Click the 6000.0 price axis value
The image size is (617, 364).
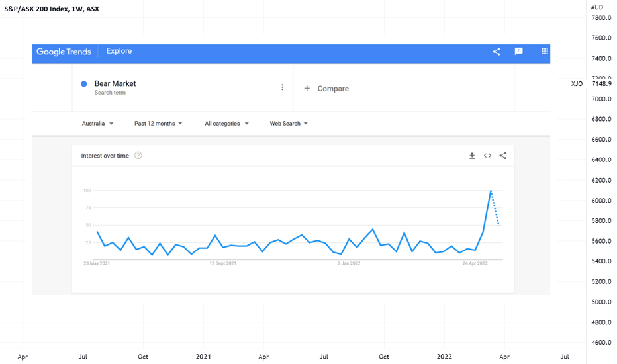point(602,201)
